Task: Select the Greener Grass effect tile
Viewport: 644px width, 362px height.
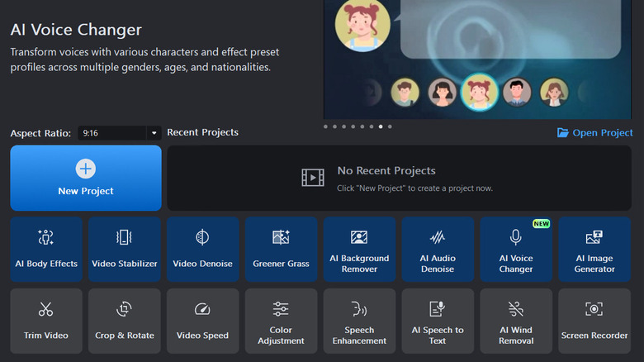Action: pyautogui.click(x=281, y=248)
